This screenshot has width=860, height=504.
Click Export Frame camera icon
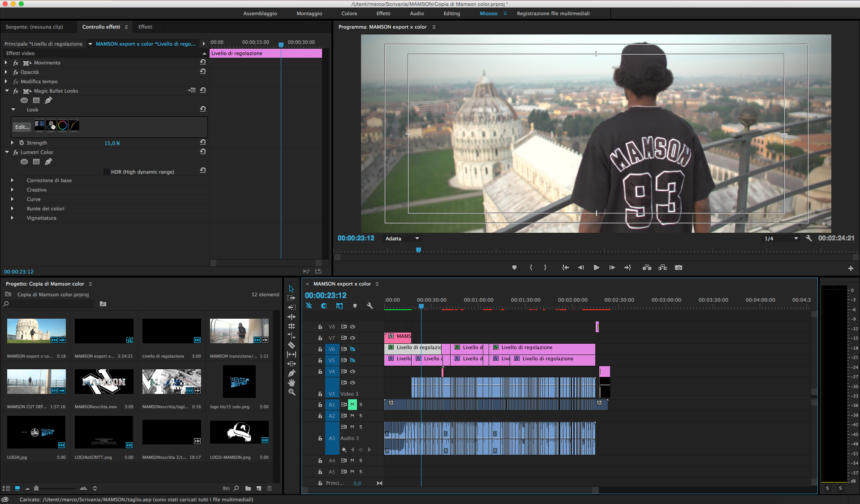coord(679,268)
